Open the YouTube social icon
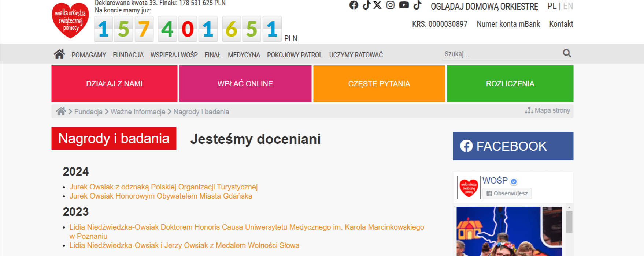The image size is (644, 256). coord(404,5)
